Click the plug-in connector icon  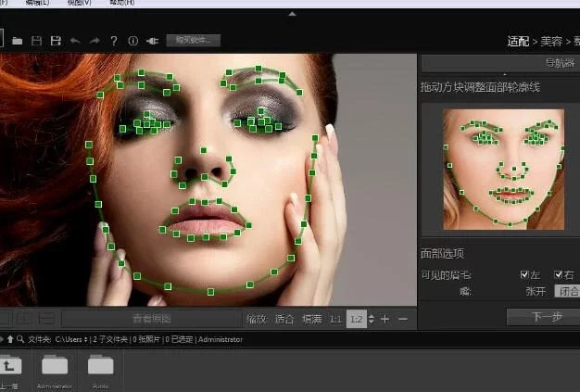[152, 41]
